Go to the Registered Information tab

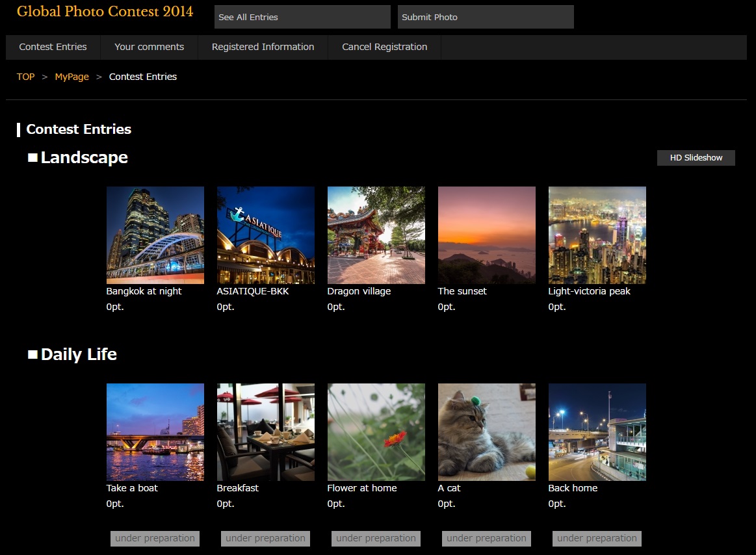click(x=263, y=47)
